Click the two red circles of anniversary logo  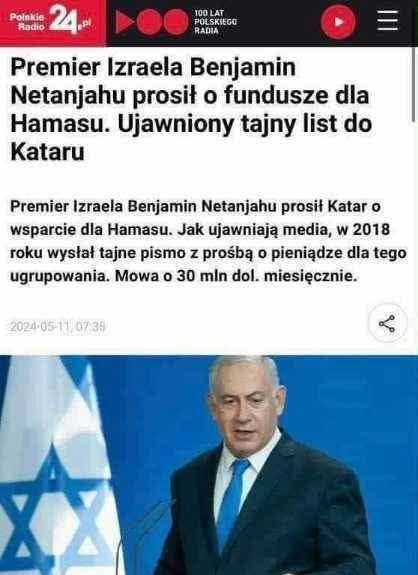(x=162, y=22)
